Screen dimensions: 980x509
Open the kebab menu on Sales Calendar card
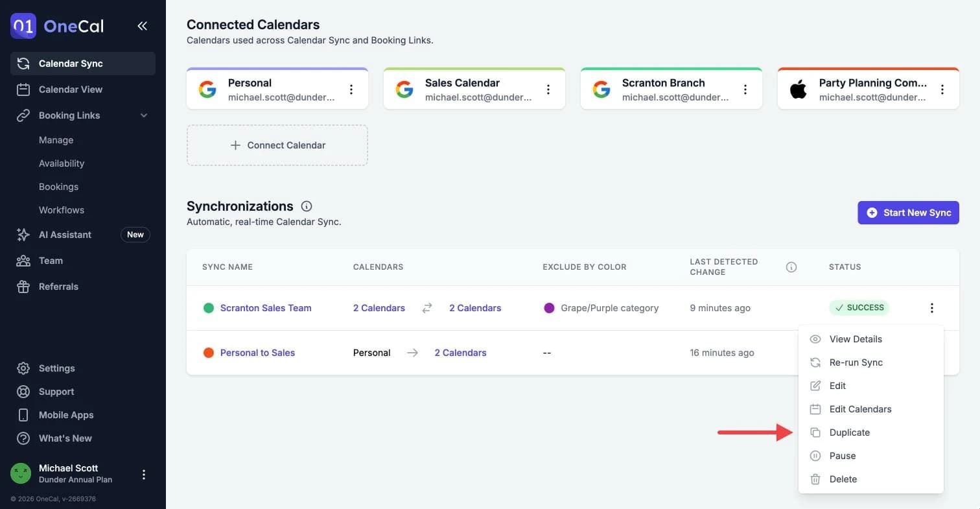(x=548, y=89)
